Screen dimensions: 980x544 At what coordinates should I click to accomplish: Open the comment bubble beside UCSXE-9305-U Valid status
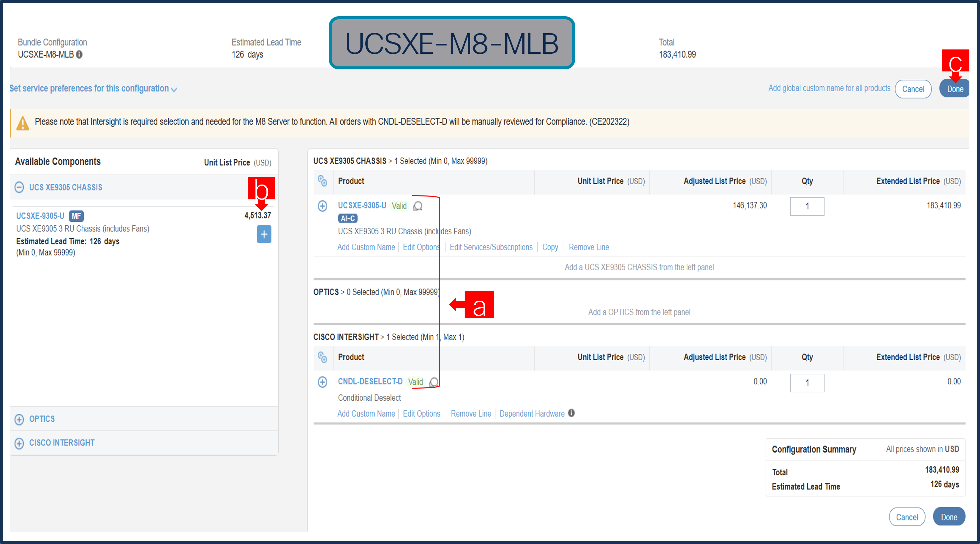tap(418, 206)
